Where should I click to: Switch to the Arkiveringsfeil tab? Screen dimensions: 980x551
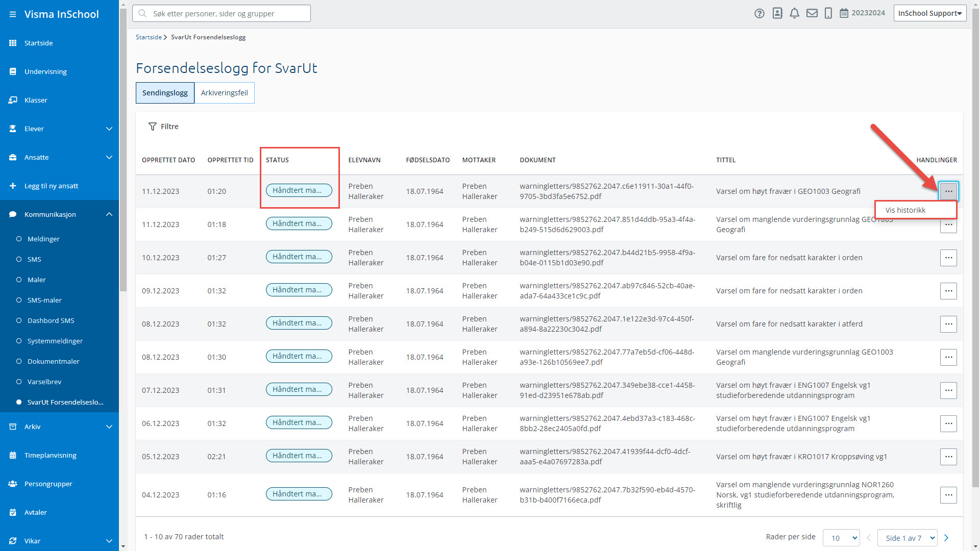point(224,93)
